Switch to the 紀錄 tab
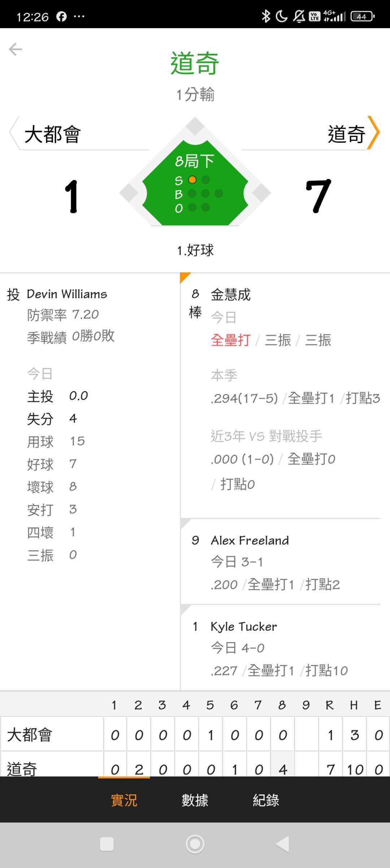The height and width of the screenshot is (868, 390). 266,800
